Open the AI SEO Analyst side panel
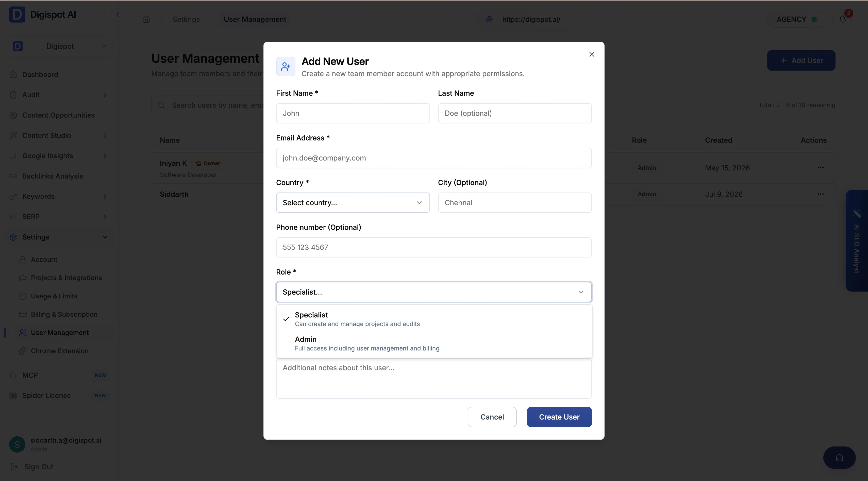 tap(857, 241)
